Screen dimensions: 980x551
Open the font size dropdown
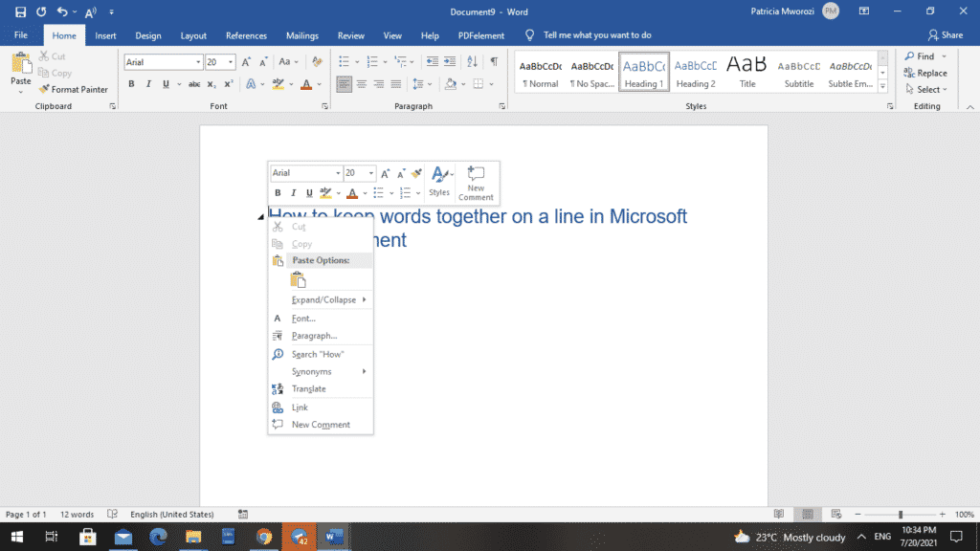(x=230, y=61)
